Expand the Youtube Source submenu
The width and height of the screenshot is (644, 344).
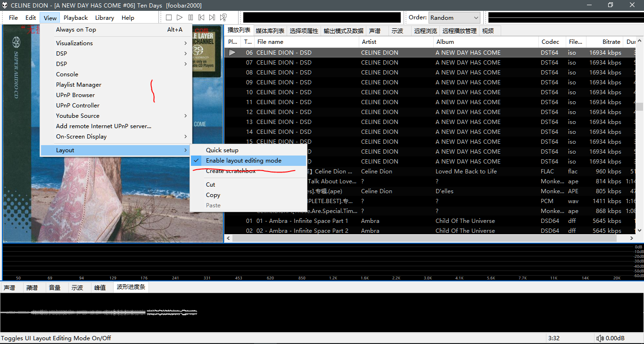coord(78,116)
